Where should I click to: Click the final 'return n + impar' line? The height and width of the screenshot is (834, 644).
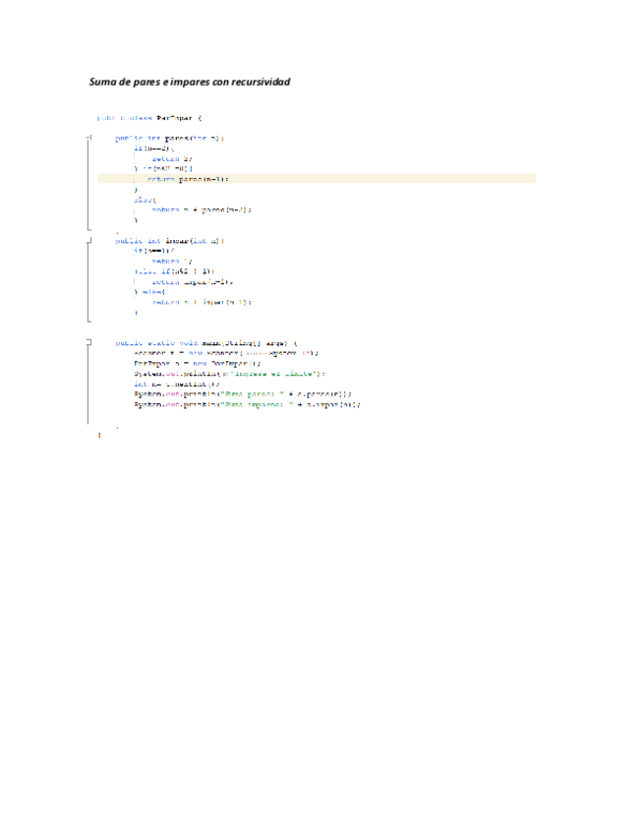pos(201,302)
